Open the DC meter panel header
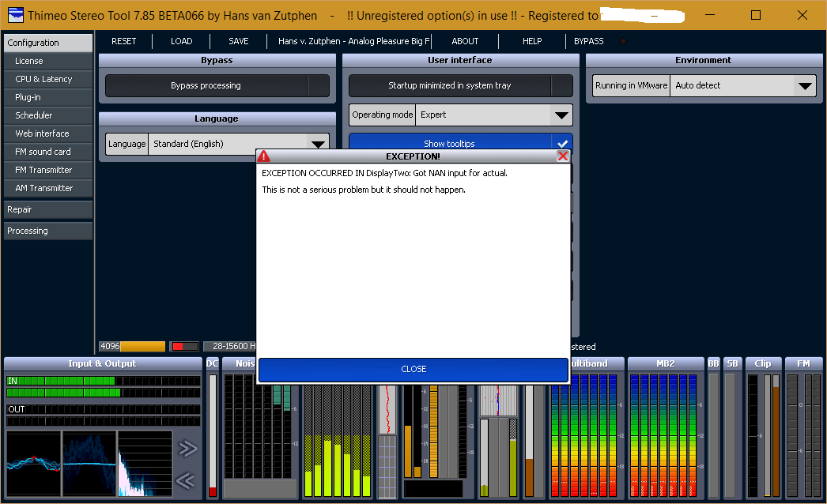The width and height of the screenshot is (827, 504). (212, 363)
